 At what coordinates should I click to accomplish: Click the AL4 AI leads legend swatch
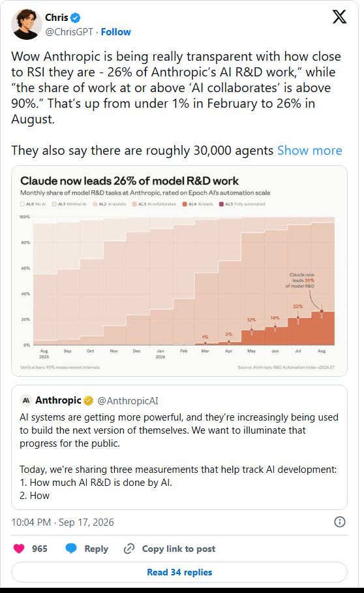tap(185, 204)
